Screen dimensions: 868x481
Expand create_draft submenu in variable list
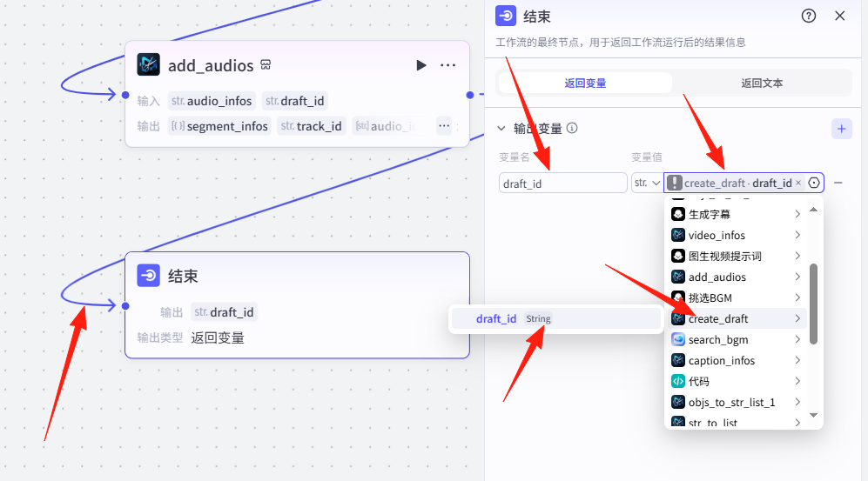pyautogui.click(x=797, y=318)
